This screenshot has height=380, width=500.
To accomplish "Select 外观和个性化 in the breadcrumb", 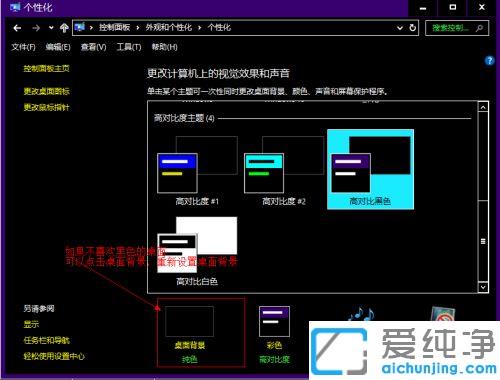I will (169, 27).
